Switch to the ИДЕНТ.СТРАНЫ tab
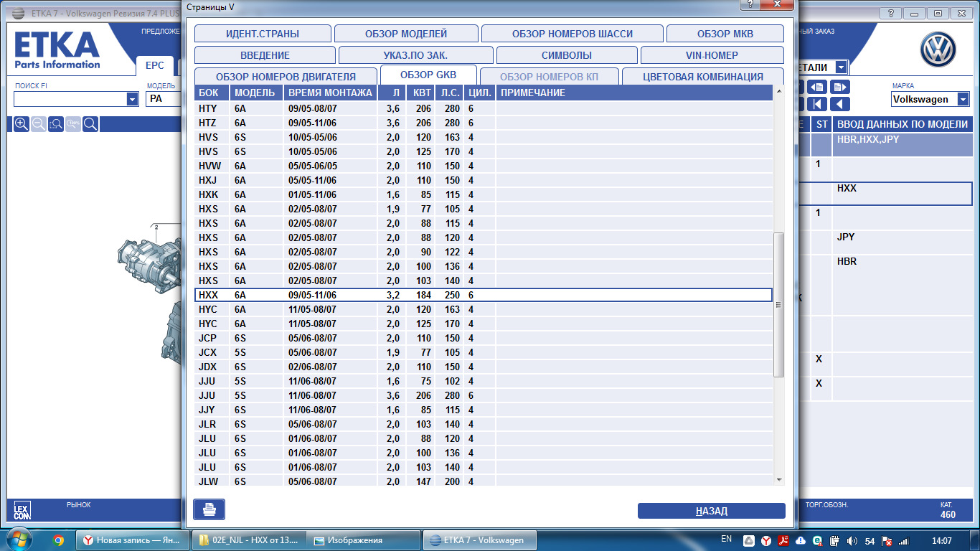This screenshot has height=551, width=980. 263,34
